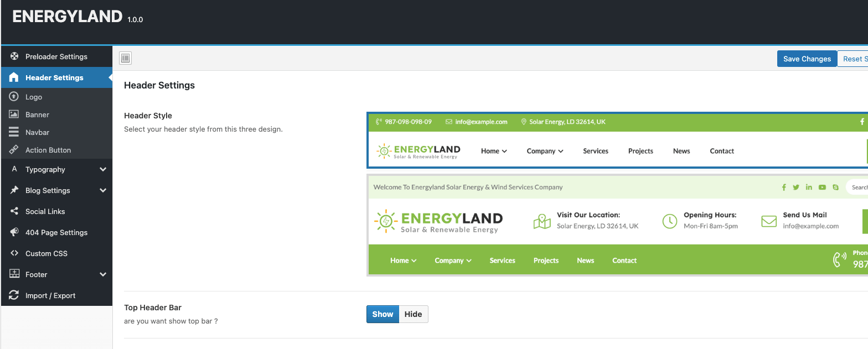This screenshot has width=868, height=349.
Task: Expand the Blog Settings section chevron
Action: pos(103,190)
